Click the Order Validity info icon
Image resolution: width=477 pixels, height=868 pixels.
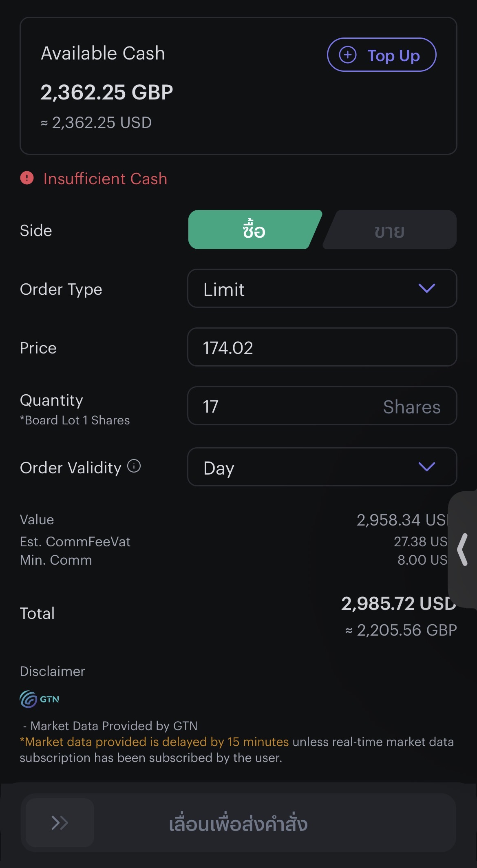[x=134, y=466]
